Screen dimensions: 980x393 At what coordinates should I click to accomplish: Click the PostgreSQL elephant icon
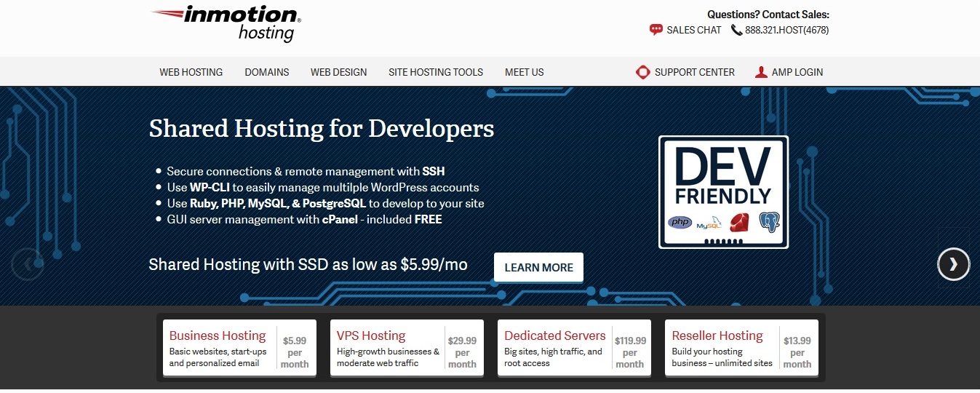click(768, 222)
